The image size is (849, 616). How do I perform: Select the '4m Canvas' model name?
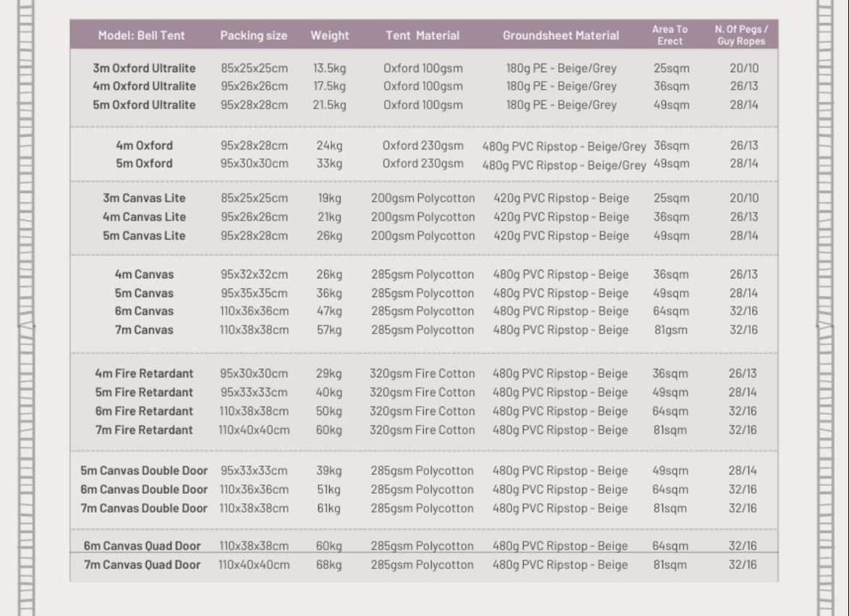coord(144,275)
